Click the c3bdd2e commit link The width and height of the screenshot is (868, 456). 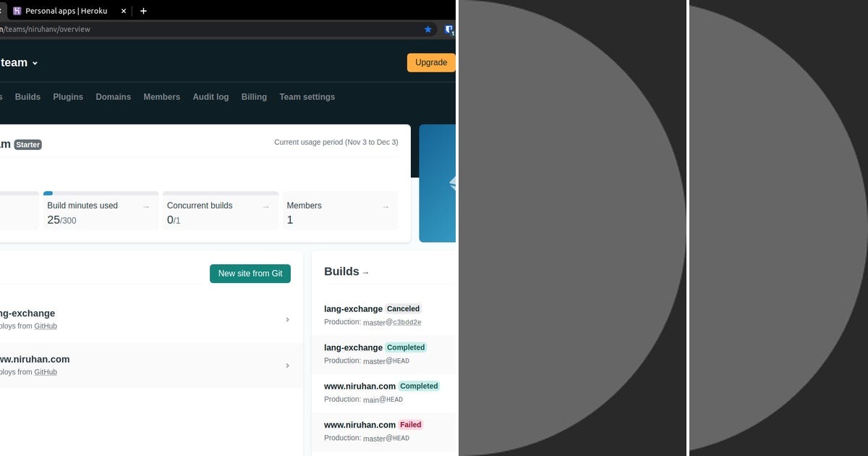pos(406,322)
